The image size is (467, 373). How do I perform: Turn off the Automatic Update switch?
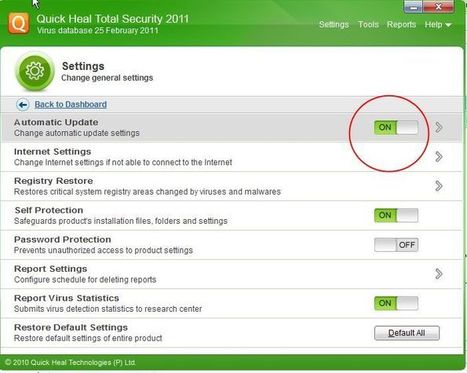(396, 127)
